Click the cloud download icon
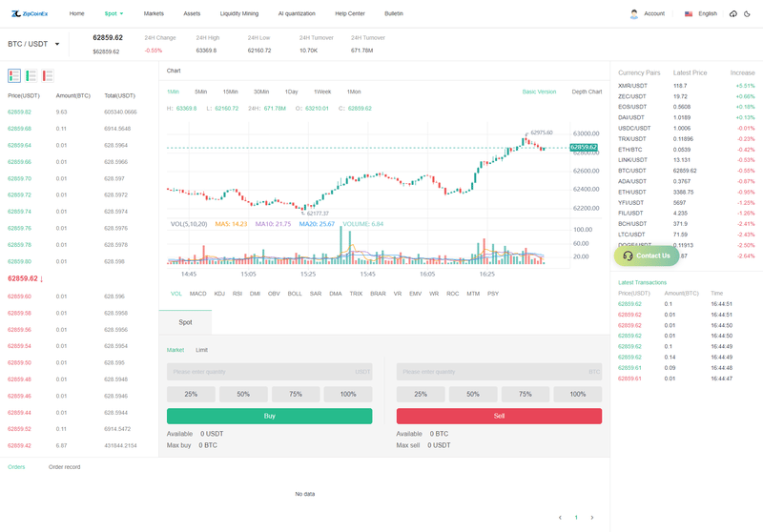763x532 pixels. 732,14
